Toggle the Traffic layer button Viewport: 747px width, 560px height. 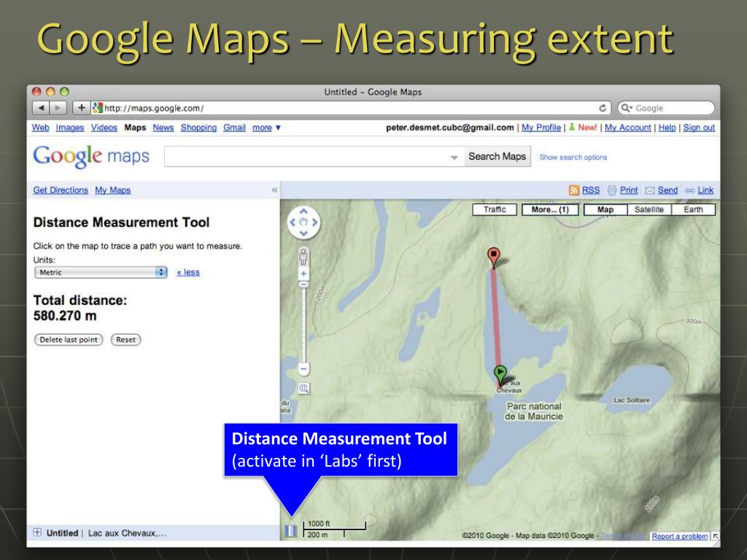click(x=495, y=209)
